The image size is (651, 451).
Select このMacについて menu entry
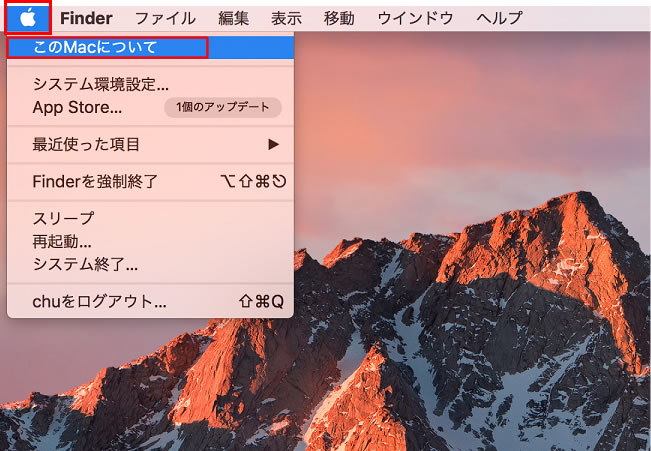coord(150,47)
